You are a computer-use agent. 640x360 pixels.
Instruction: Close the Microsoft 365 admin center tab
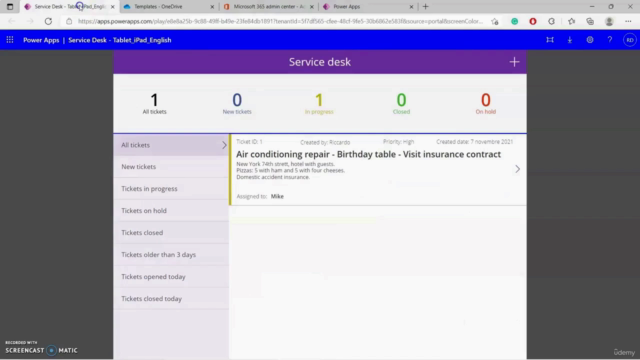point(311,7)
